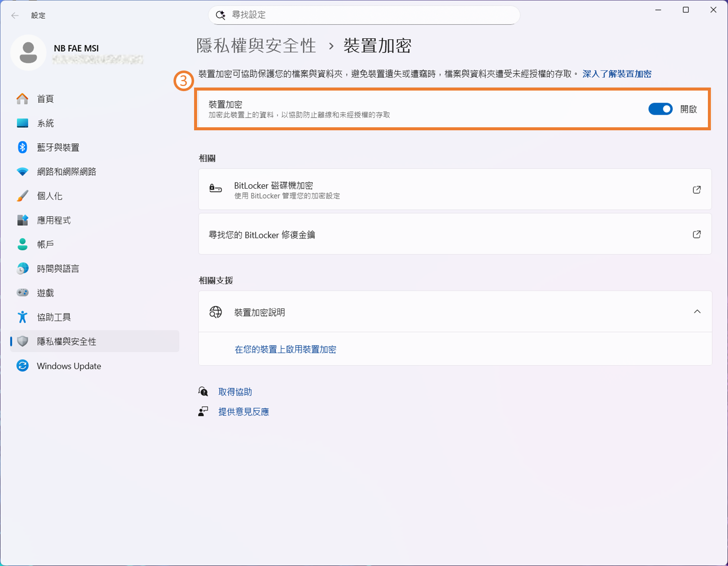Open external link icon for BitLocker 磁碟機加密
Viewport: 728px width, 566px height.
coord(696,190)
